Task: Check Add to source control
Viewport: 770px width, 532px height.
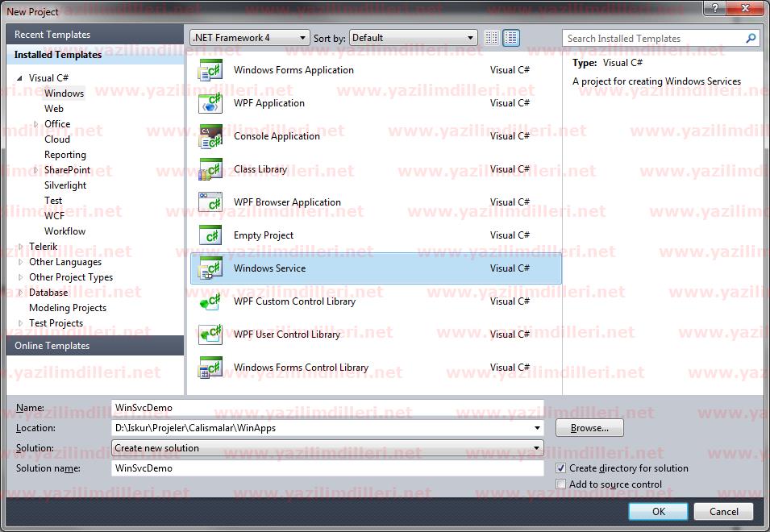Action: coord(561,484)
